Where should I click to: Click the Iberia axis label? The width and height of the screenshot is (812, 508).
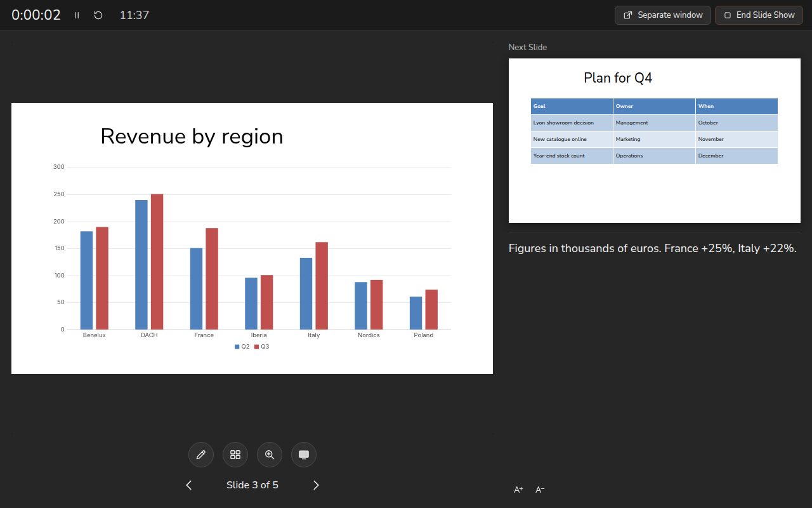tap(259, 335)
